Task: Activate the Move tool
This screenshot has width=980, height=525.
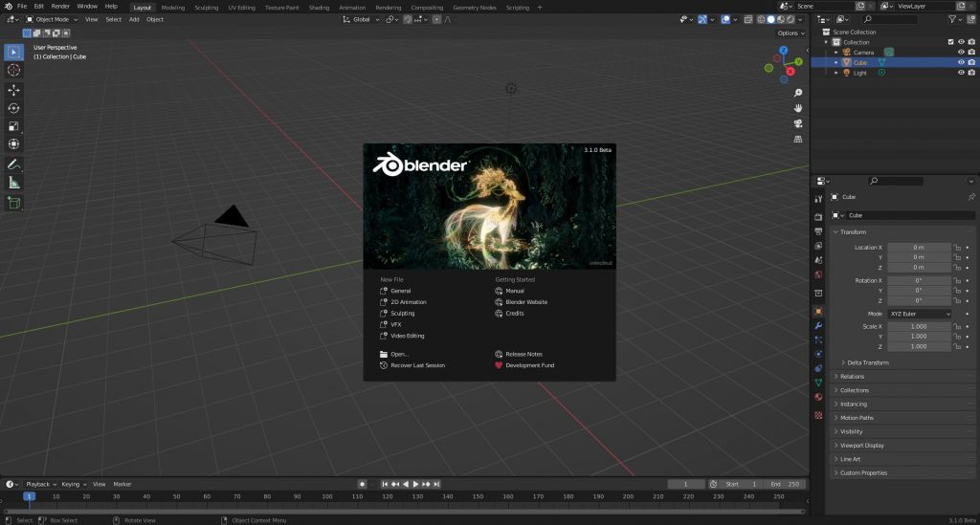Action: (x=13, y=91)
